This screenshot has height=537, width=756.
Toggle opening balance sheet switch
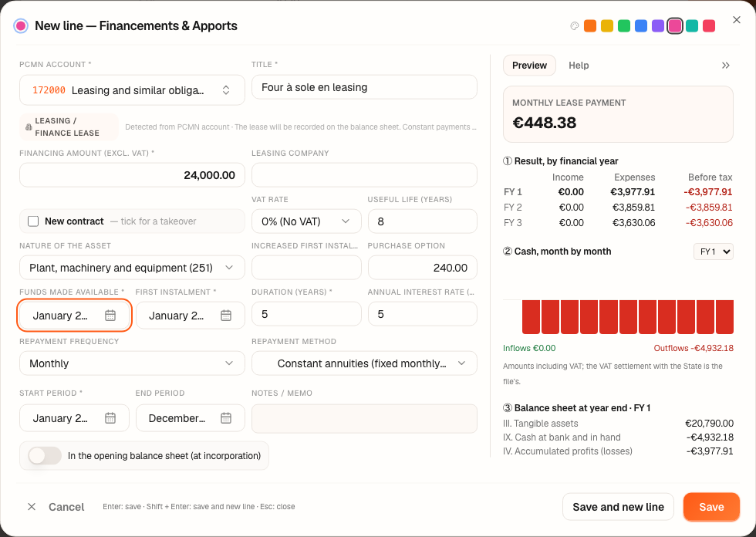(45, 455)
